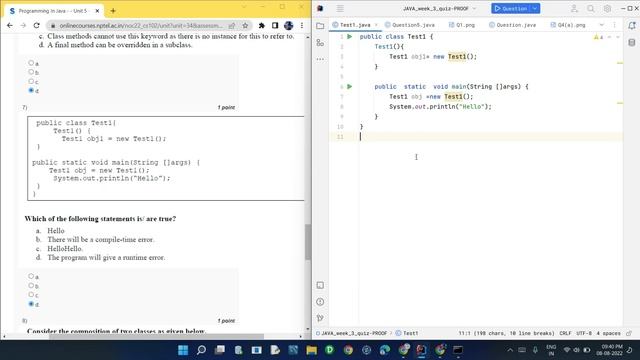Image resolution: width=640 pixels, height=360 pixels.
Task: Click JAVA_week_3_quiz-PROOF breadcrumb in status bar
Action: (x=351, y=333)
